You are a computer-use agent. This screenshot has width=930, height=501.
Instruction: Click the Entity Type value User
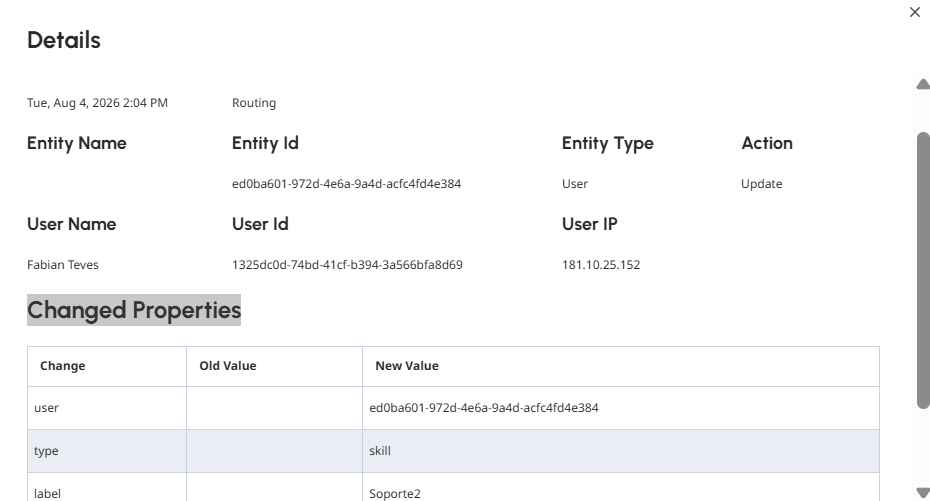click(x=575, y=184)
